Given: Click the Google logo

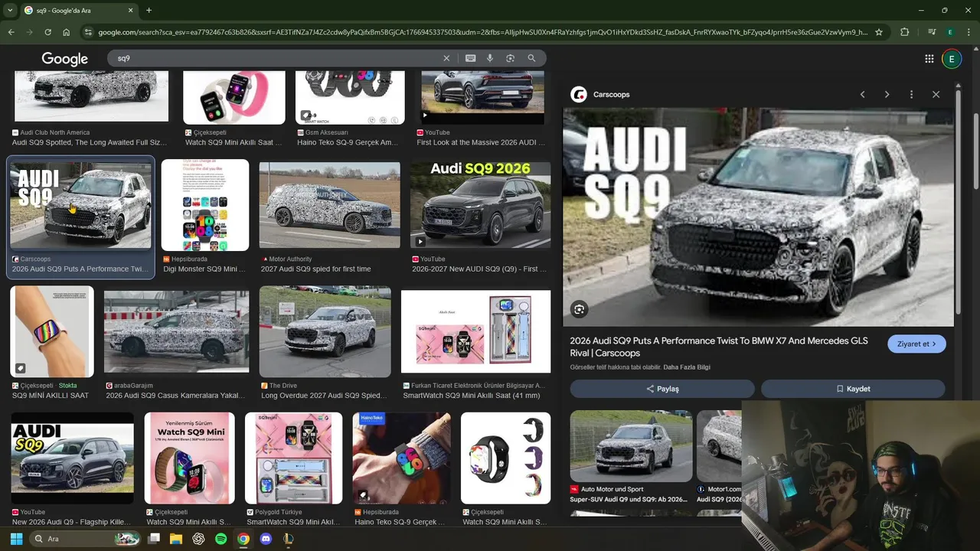Looking at the screenshot, I should 64,59.
